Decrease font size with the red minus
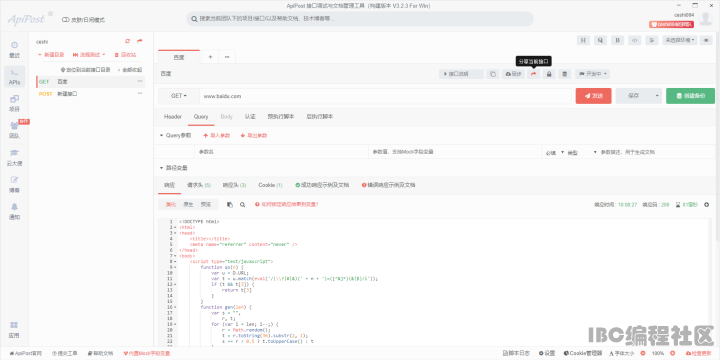720x360 pixels. pos(642,354)
